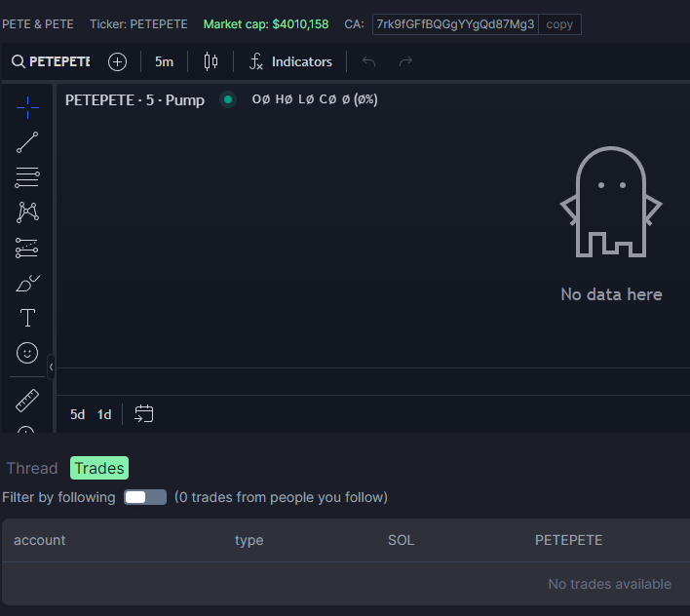Image resolution: width=690 pixels, height=616 pixels.
Task: Collapse the drawing toolbar with the chevron
Action: pos(51,366)
